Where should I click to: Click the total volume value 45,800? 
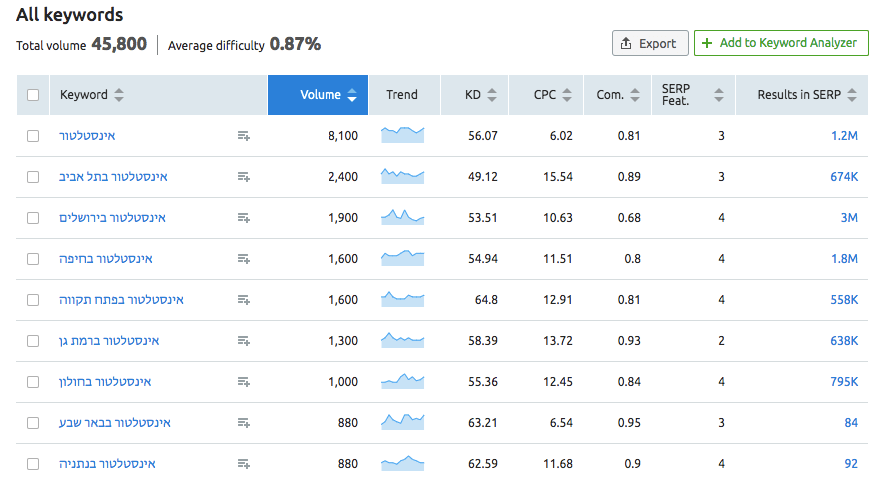click(119, 44)
